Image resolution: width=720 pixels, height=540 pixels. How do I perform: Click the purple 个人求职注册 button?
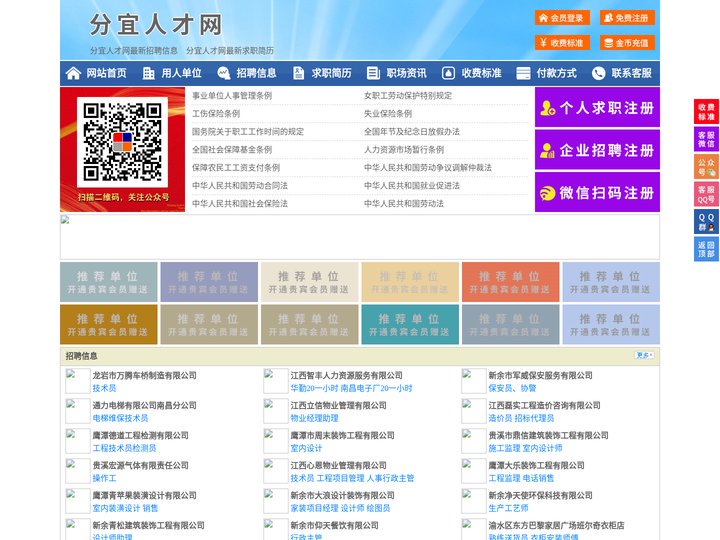pos(597,107)
